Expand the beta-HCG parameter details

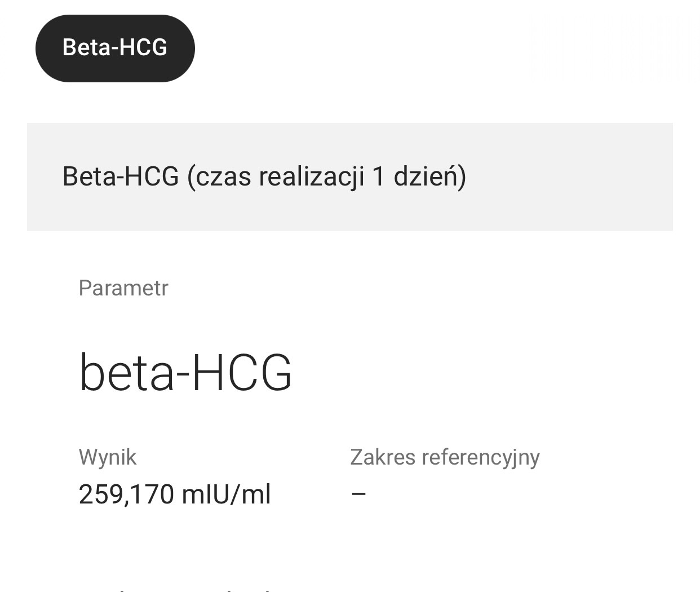[x=186, y=372]
